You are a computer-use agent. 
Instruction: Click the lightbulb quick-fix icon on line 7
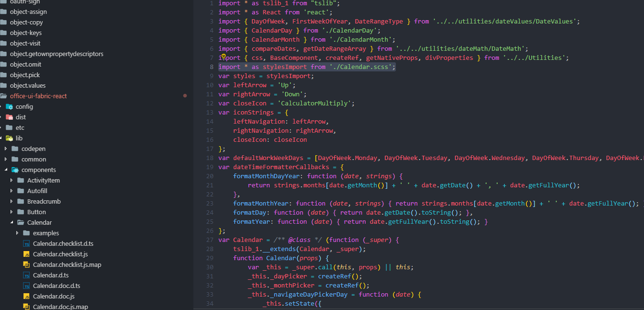[224, 57]
